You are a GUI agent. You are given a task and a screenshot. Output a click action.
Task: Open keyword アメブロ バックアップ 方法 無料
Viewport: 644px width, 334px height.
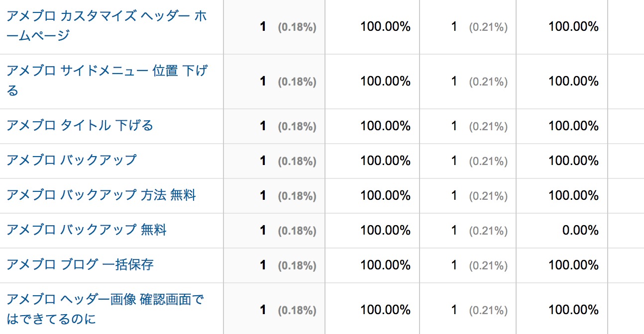coord(101,195)
